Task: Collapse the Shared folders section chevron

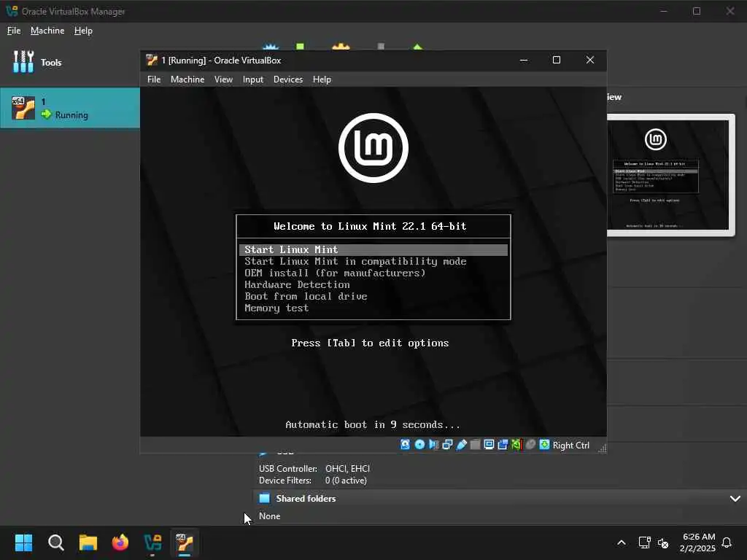Action: click(x=735, y=499)
